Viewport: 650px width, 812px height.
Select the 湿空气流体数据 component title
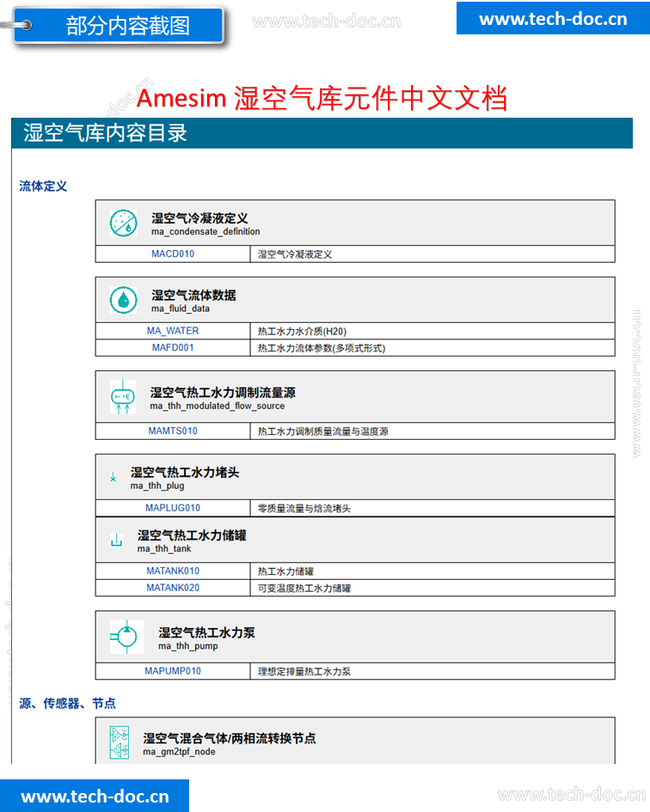[193, 296]
